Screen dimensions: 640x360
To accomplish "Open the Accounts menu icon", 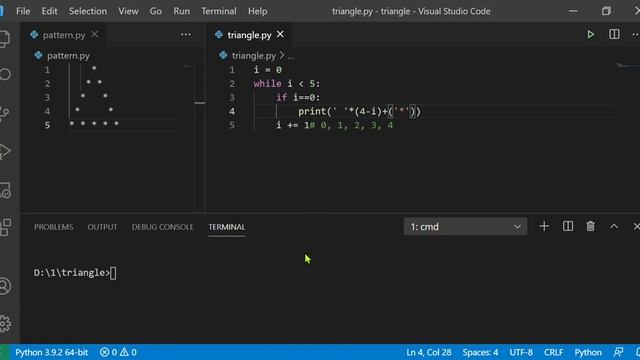I will tap(4, 286).
